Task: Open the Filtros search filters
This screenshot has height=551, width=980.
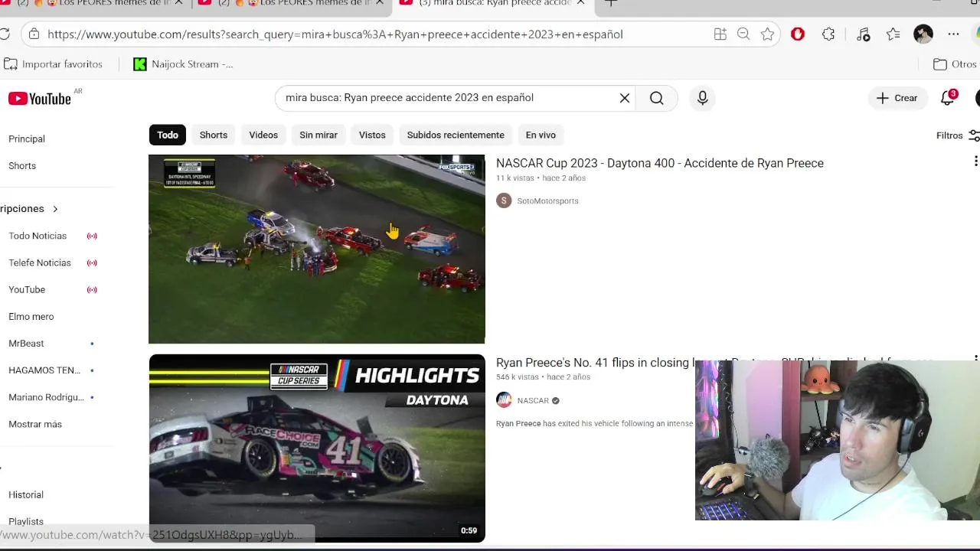Action: (957, 135)
